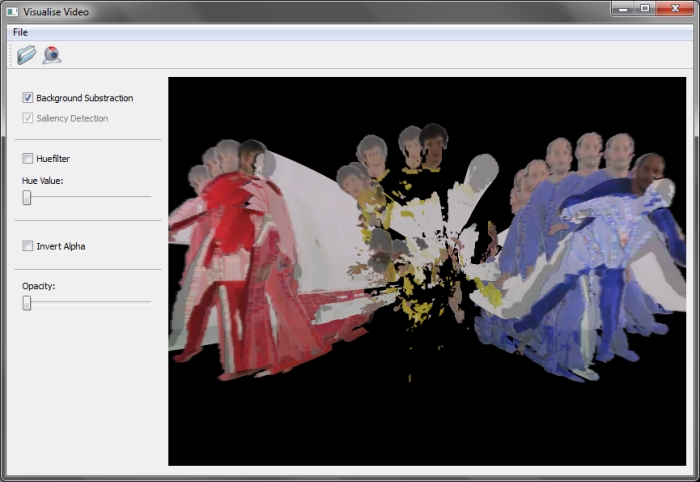
Task: Toggle the Saliency Detection checkbox
Action: [28, 118]
